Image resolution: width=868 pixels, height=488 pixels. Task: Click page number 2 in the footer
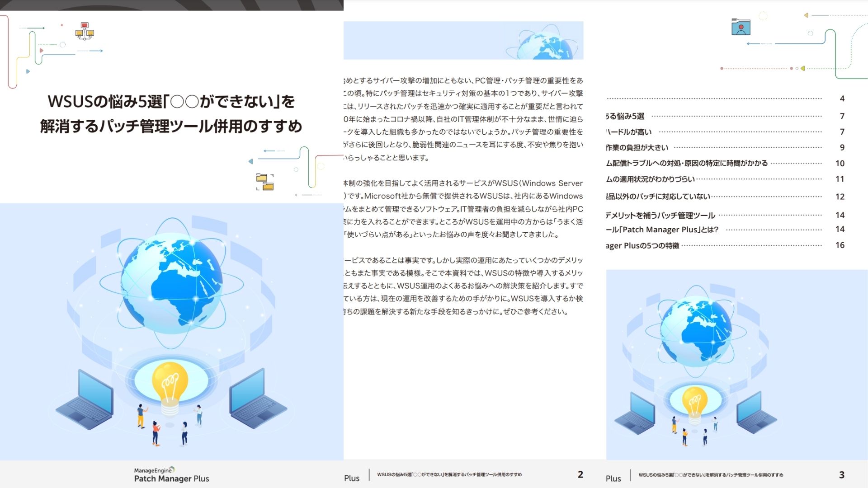[580, 474]
